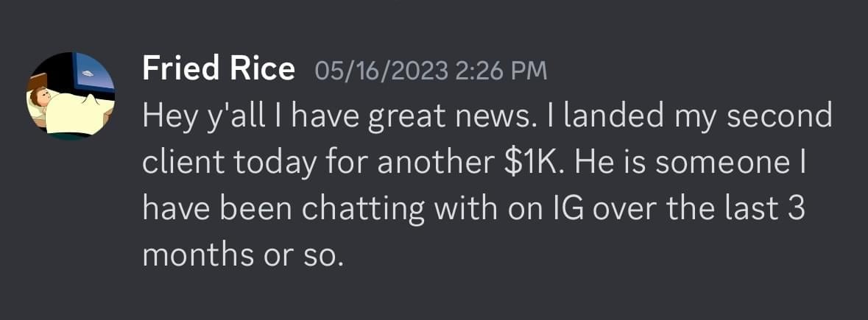Click the 05/16/2023 2:26 PM timestamp
Screen dimensions: 868x320
431,71
